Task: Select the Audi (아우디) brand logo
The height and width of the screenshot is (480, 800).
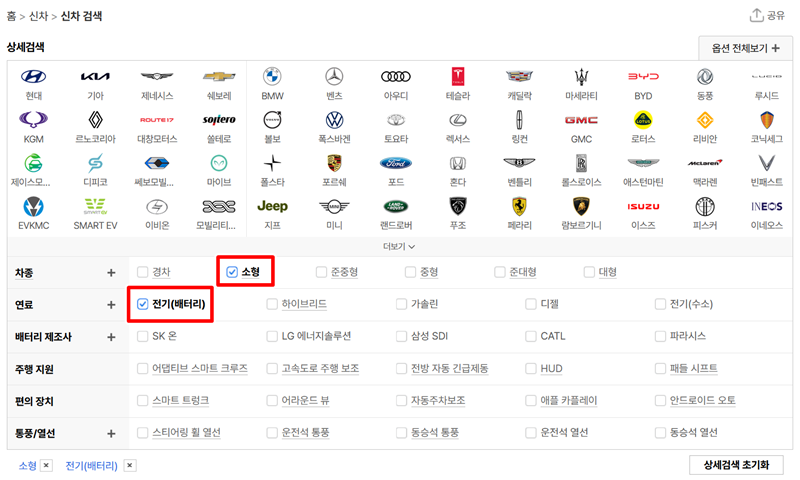Action: click(x=396, y=77)
